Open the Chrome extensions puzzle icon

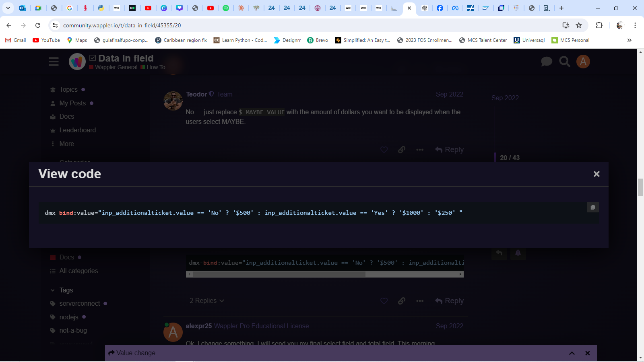[599, 25]
